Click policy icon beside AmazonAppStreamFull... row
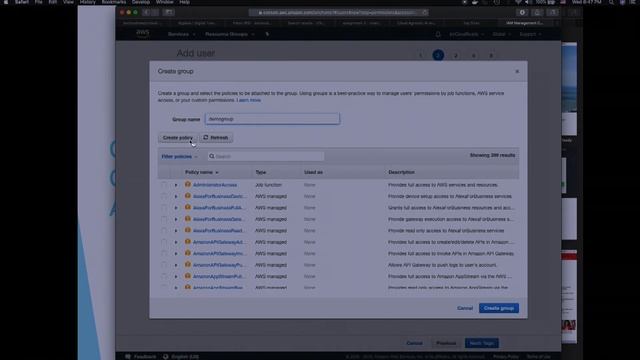 pyautogui.click(x=188, y=276)
